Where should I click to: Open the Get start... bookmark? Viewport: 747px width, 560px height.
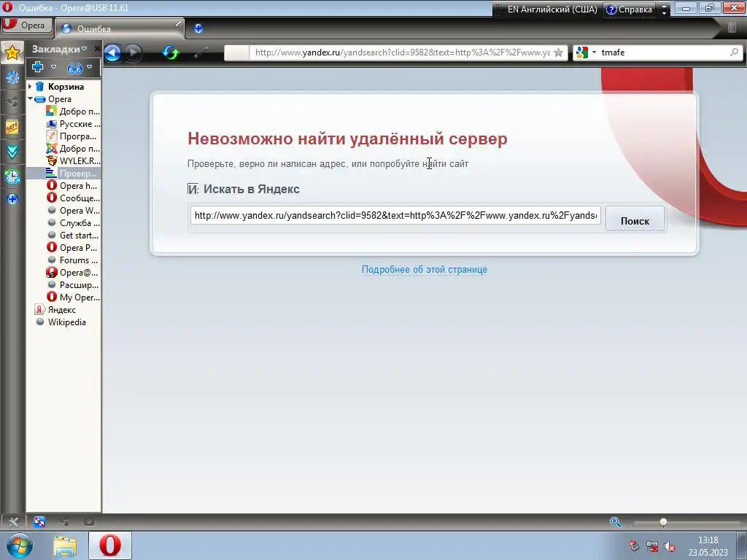coord(73,236)
